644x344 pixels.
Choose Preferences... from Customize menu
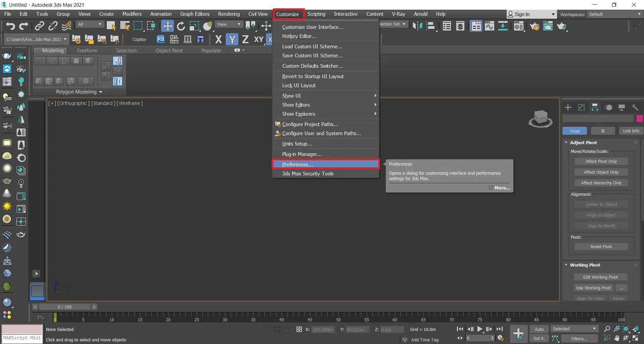[x=297, y=164]
